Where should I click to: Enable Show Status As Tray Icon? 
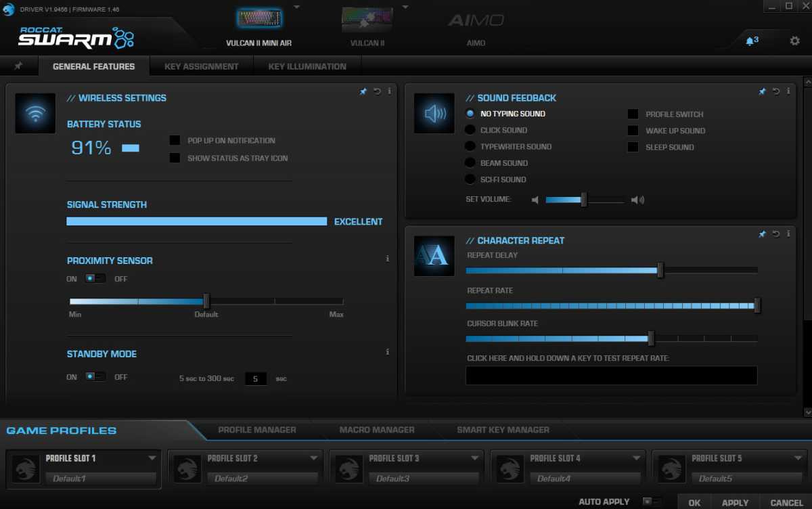tap(175, 158)
